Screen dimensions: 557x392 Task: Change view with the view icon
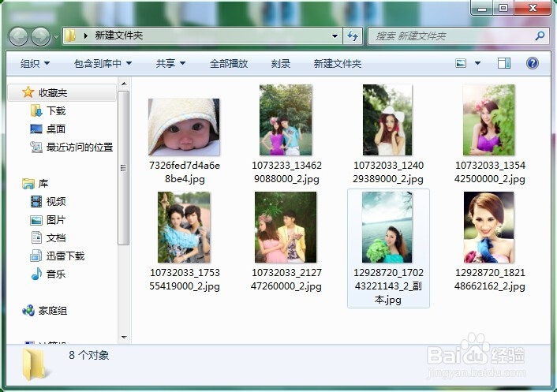pyautogui.click(x=461, y=63)
